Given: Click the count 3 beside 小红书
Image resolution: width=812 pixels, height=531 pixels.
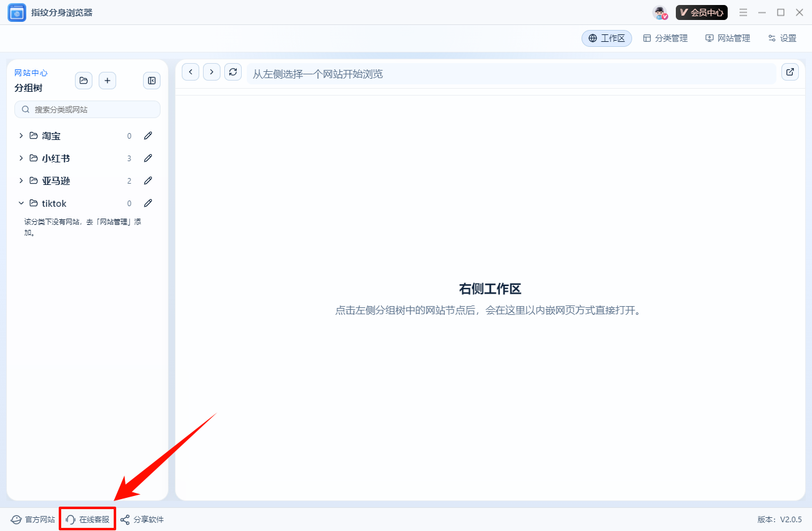Looking at the screenshot, I should pos(129,159).
